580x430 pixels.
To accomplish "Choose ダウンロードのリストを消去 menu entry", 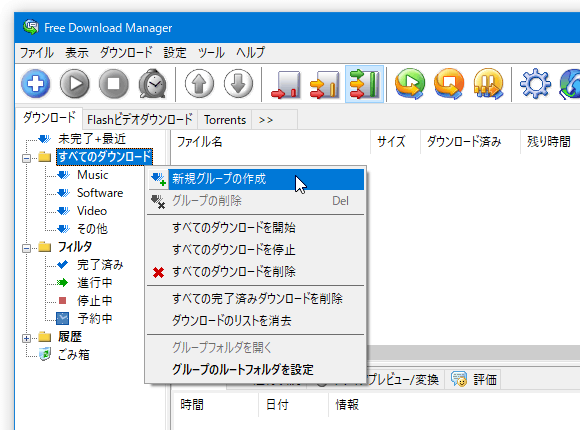I will [256, 320].
